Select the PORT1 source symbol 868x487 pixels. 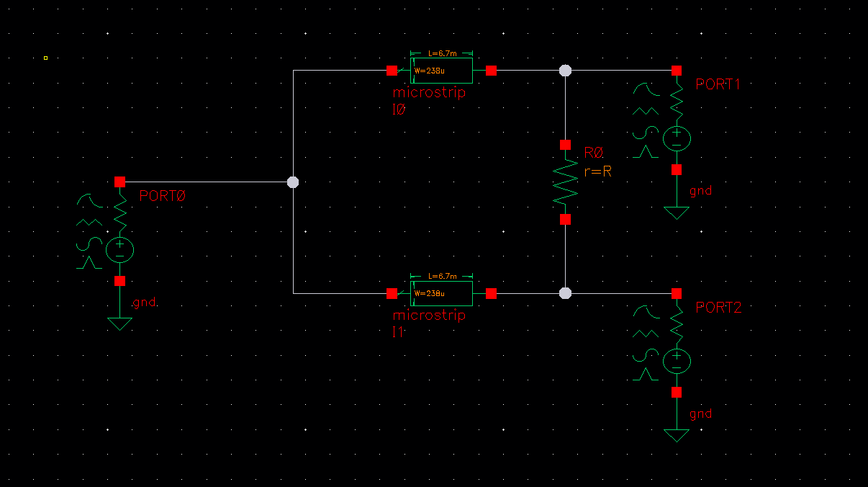(x=677, y=120)
